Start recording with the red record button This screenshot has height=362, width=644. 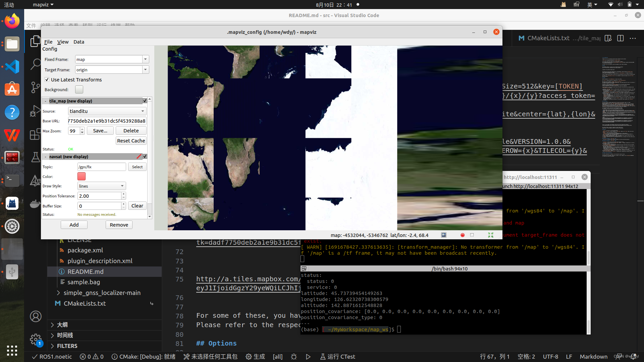pos(463,235)
